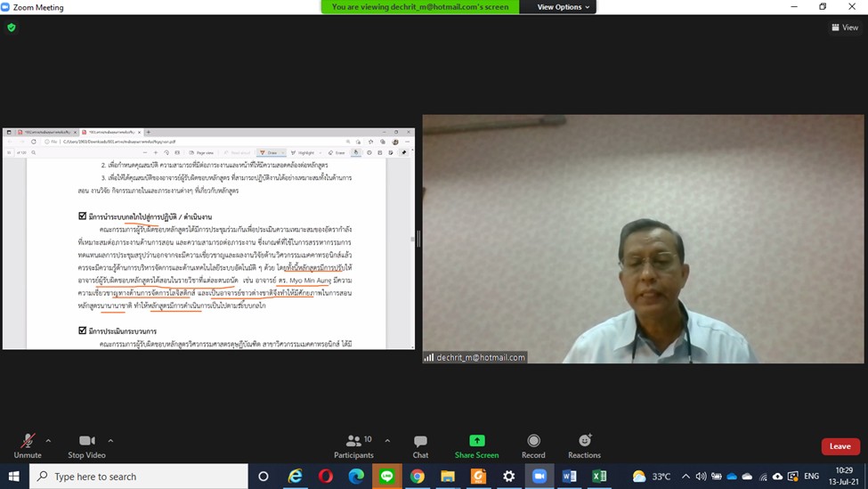868x489 pixels.
Task: Click the green encryption shield icon
Action: coord(12,28)
